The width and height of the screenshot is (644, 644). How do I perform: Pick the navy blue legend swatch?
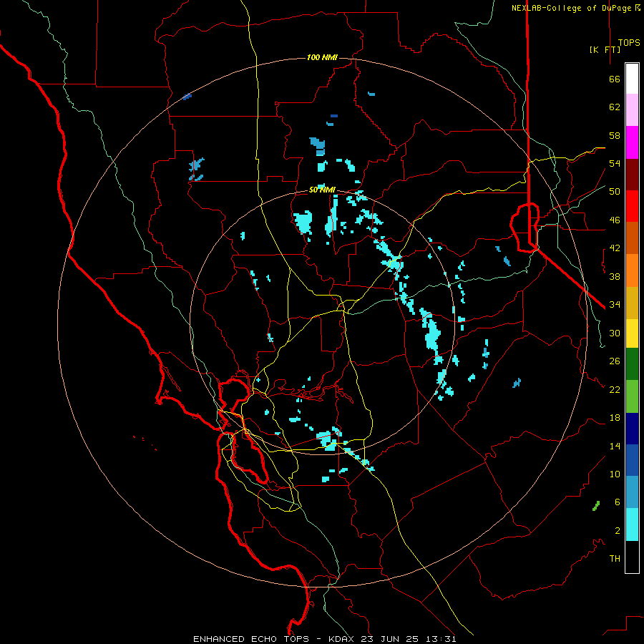tap(632, 429)
